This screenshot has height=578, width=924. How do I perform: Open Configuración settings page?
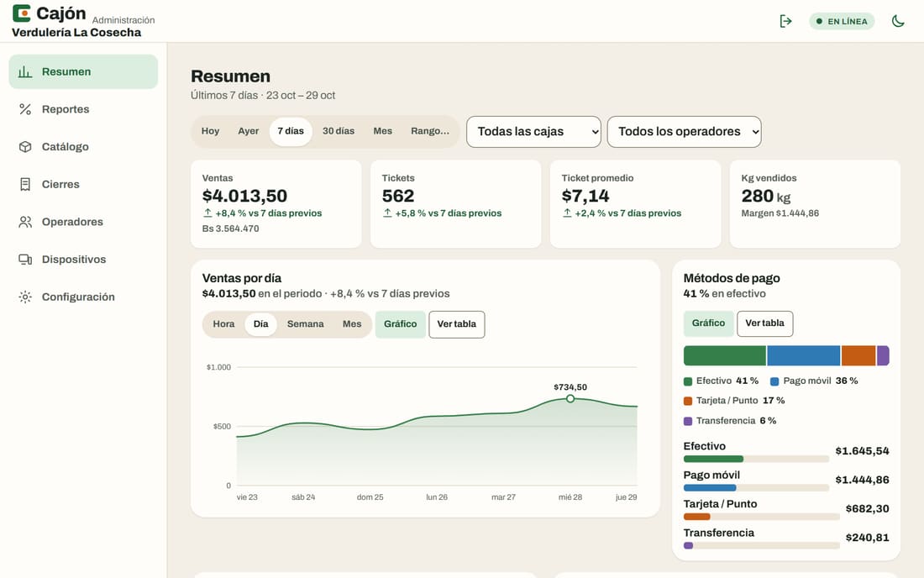83,297
